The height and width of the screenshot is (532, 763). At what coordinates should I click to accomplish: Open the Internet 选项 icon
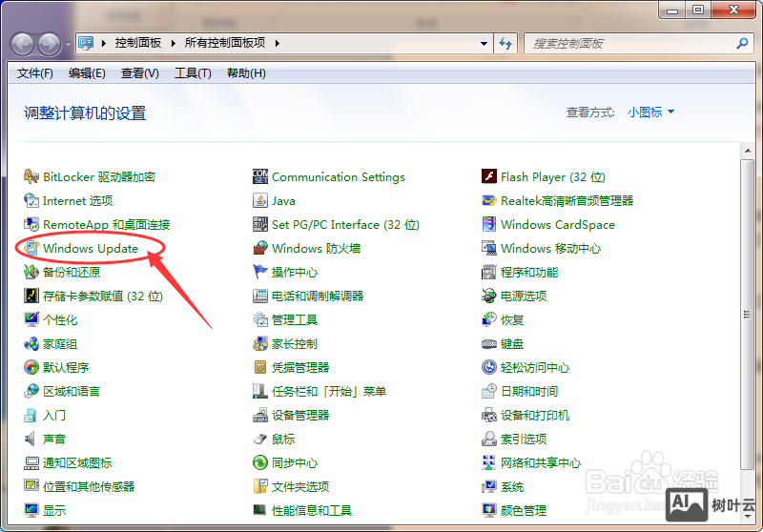coord(31,200)
